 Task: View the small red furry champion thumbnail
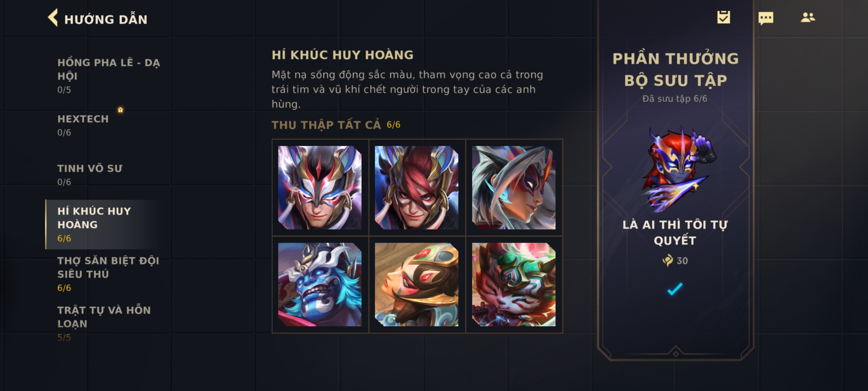[x=514, y=285]
